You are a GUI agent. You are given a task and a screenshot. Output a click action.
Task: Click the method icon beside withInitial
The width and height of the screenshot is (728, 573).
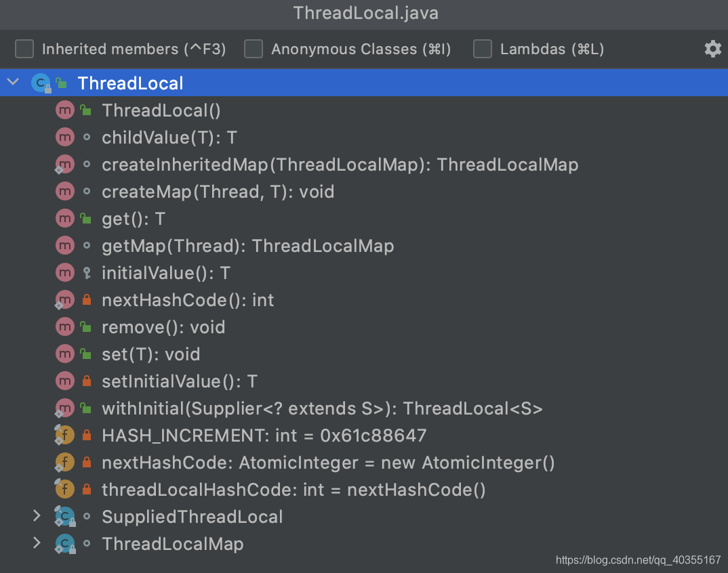[64, 408]
